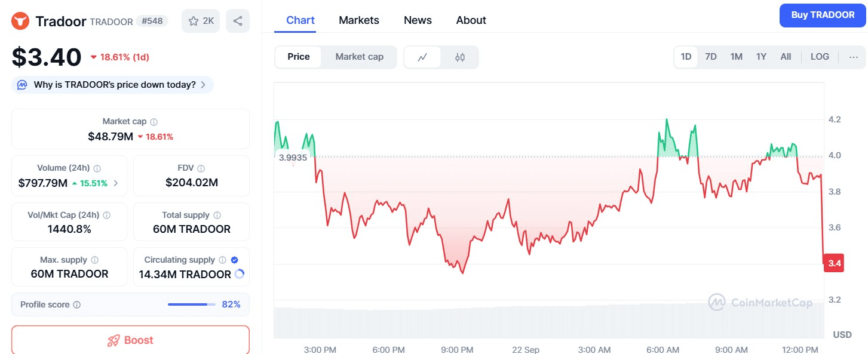Viewport: 868px width, 354px height.
Task: Switch to line chart view icon
Action: pyautogui.click(x=422, y=57)
